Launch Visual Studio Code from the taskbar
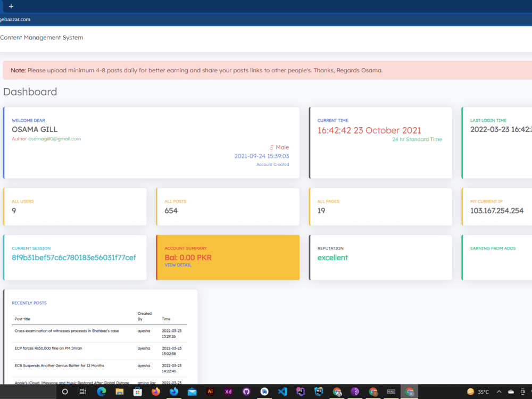 coord(282,392)
